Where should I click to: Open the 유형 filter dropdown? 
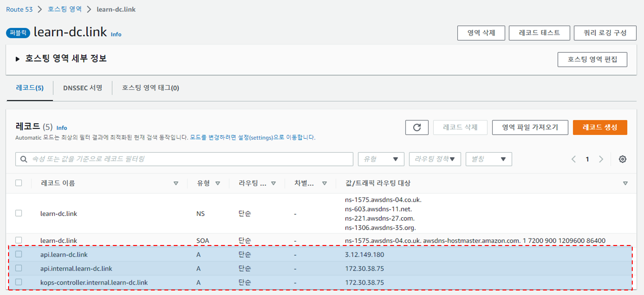[381, 159]
